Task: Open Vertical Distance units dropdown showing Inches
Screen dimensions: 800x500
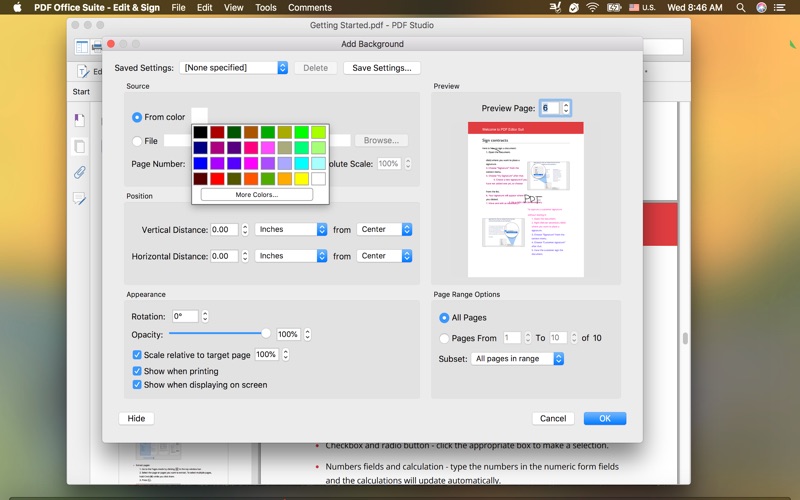Action: pyautogui.click(x=291, y=230)
